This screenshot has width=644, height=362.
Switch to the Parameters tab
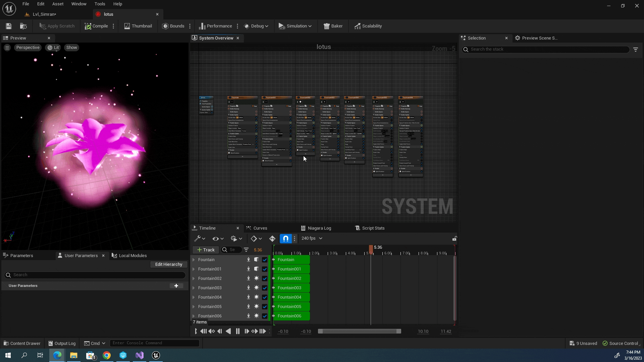point(18,256)
